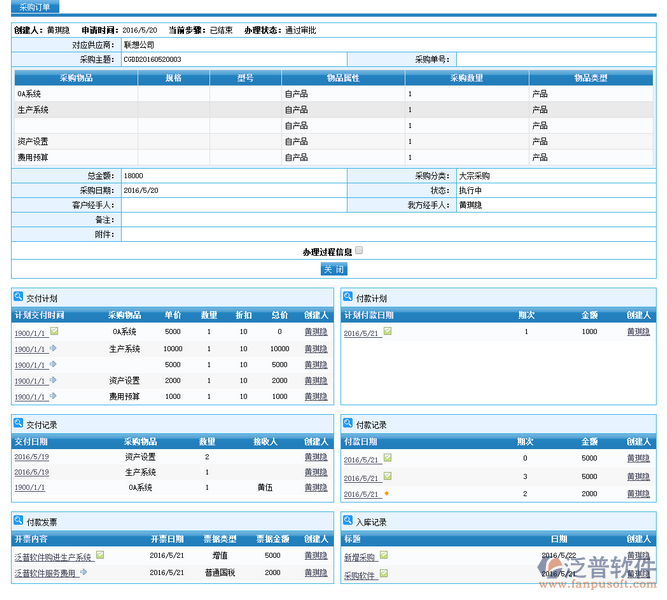Click the 入库记录 magnifier icon
667x600 pixels.
(348, 520)
